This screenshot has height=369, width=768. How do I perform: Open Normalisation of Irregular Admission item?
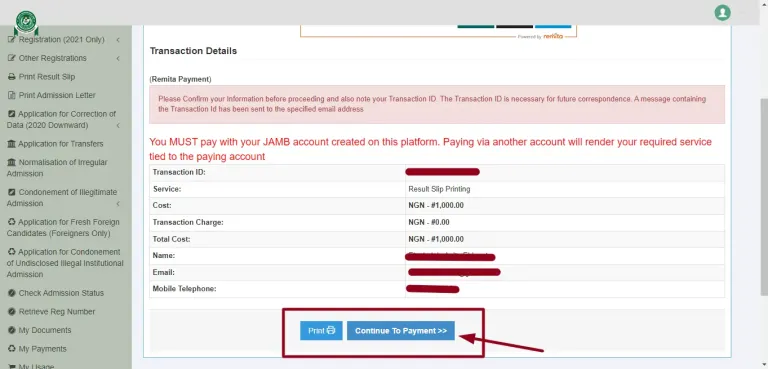pos(57,168)
